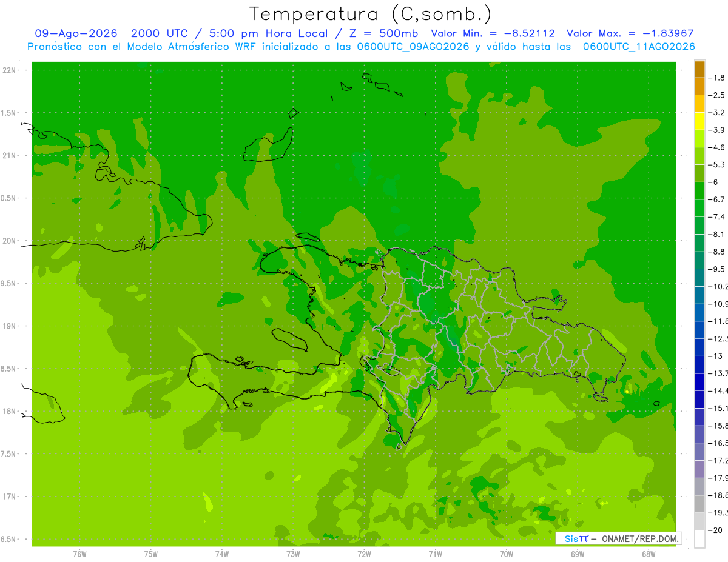The image size is (728, 562).
Task: Pick the green swatch between -6.7 and -7.4
Action: [699, 208]
